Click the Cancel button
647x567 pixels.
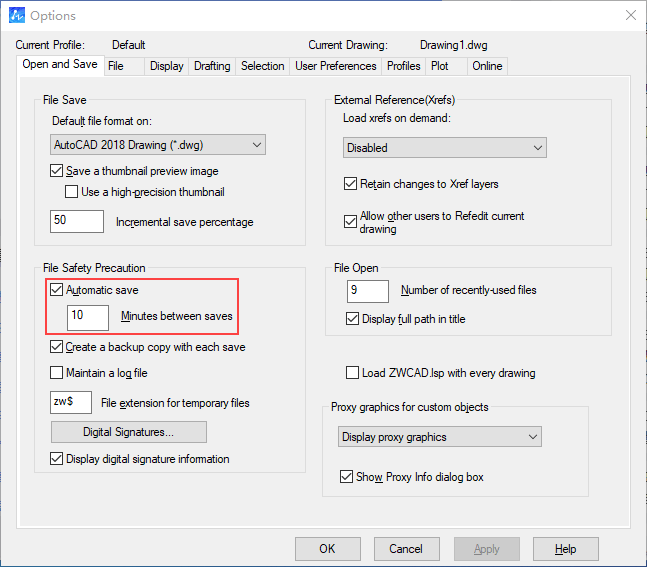point(406,549)
